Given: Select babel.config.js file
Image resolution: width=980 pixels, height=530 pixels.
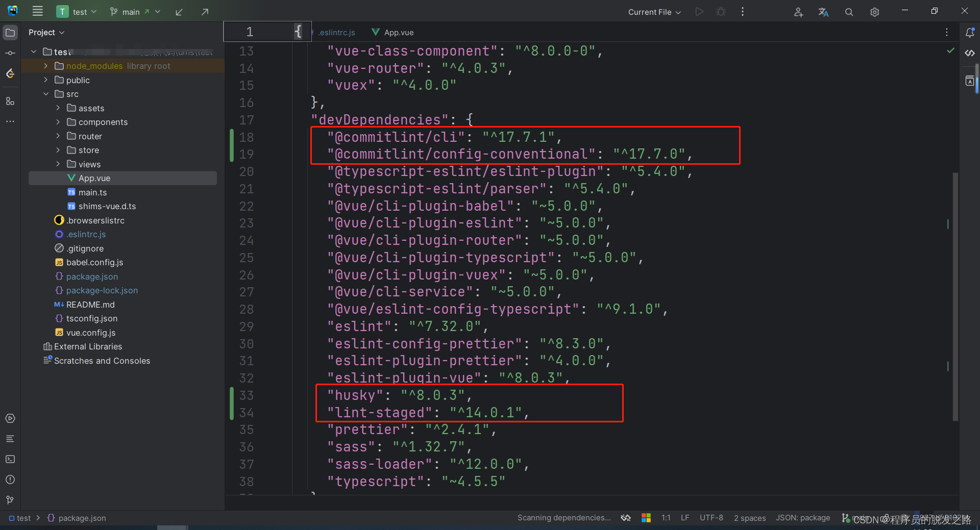Looking at the screenshot, I should [x=94, y=262].
